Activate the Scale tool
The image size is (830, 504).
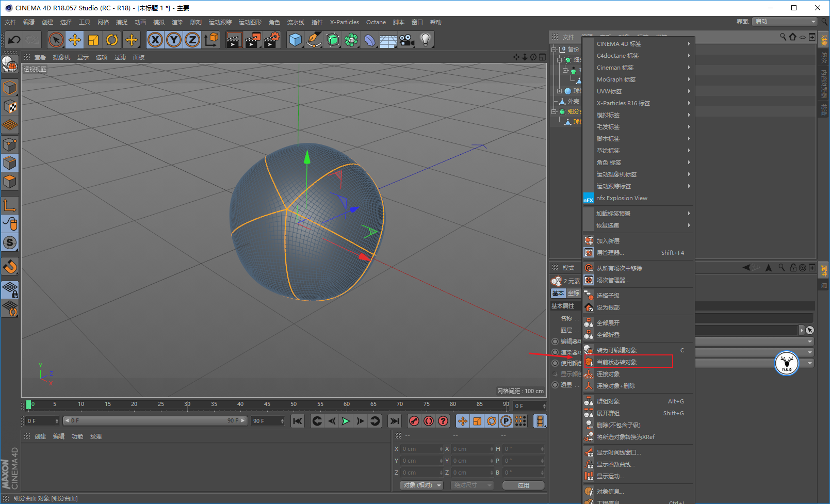tap(93, 40)
